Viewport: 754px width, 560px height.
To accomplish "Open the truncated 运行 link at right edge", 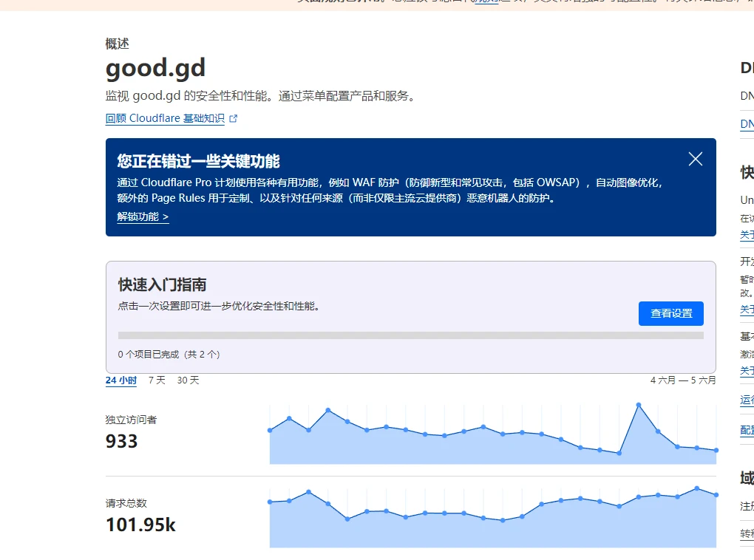I will (747, 400).
